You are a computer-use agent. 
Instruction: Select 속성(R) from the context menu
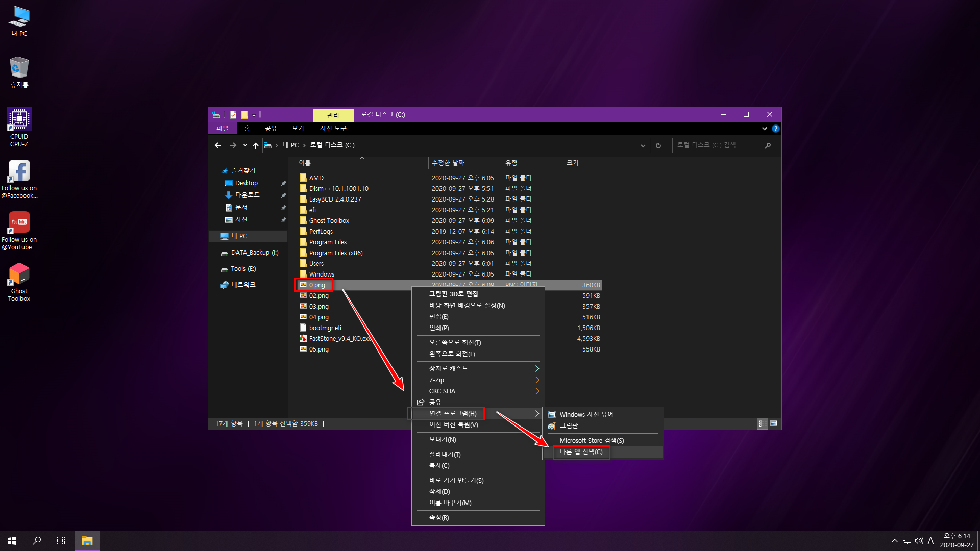tap(439, 518)
